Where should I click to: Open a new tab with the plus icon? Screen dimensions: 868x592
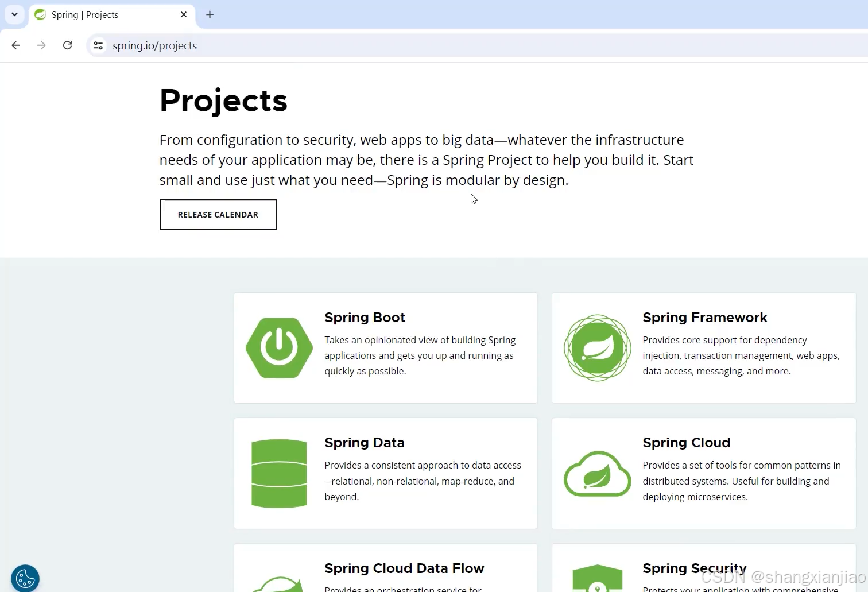point(210,14)
